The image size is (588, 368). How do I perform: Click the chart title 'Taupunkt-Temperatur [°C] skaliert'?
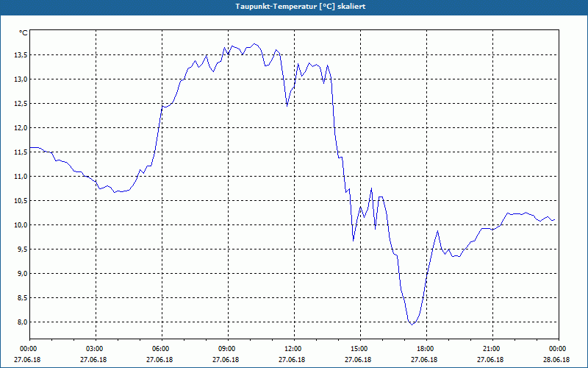click(x=301, y=7)
